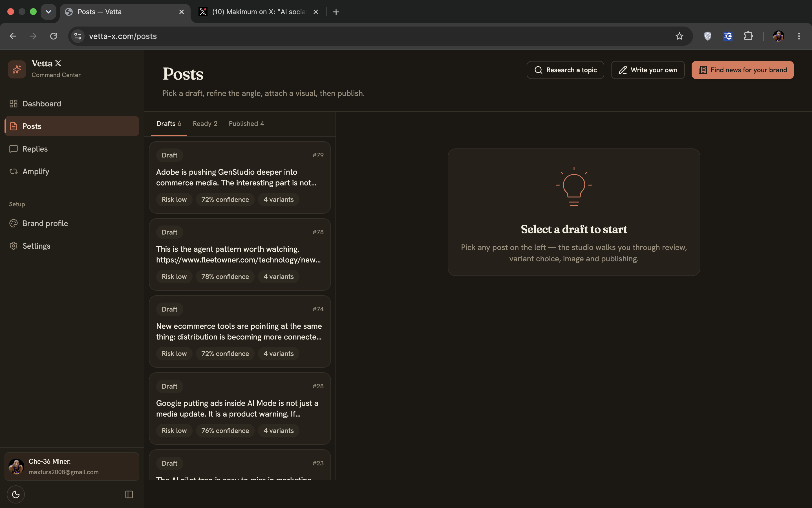Open draft #74 about ecommerce tools
This screenshot has height=508, width=812.
coord(240,331)
